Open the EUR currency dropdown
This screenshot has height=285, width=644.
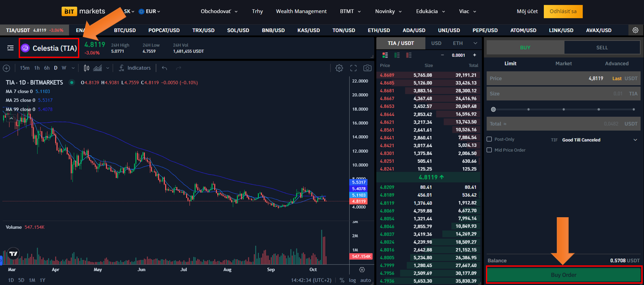149,12
